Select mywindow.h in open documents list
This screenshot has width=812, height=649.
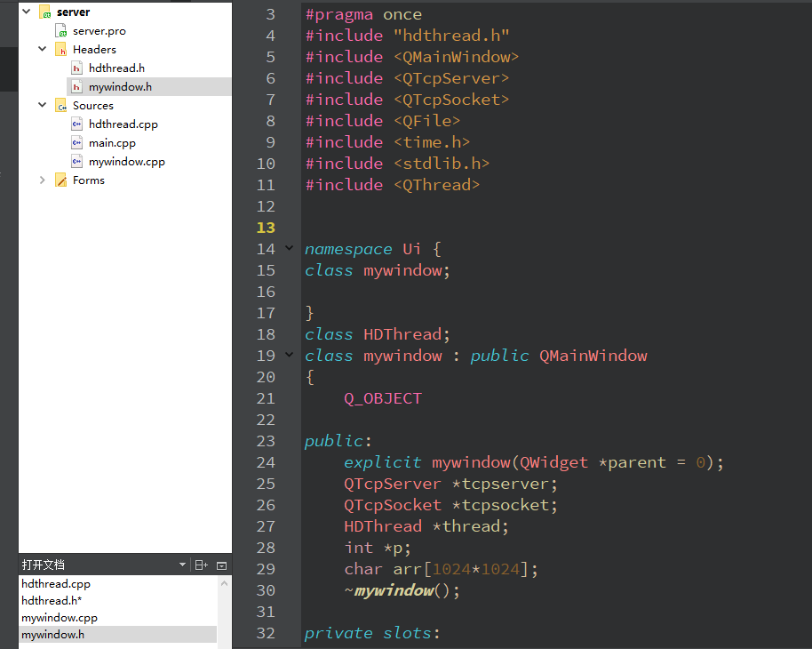tap(52, 635)
